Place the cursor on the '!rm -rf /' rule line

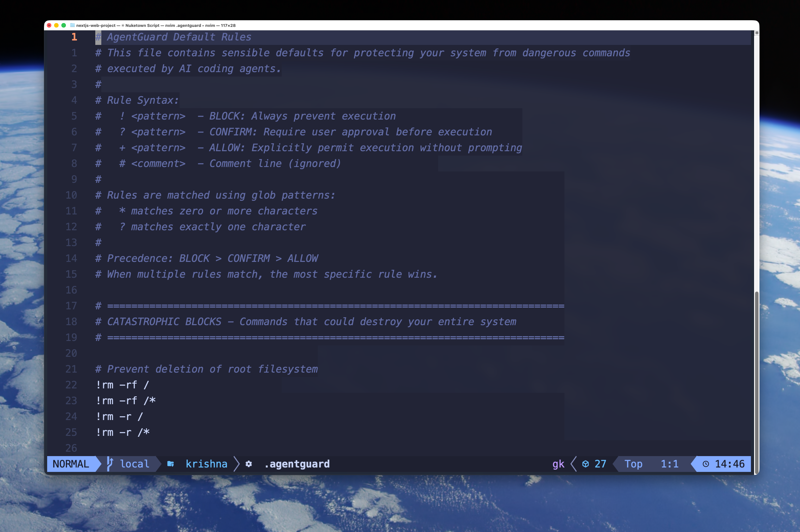tap(122, 385)
